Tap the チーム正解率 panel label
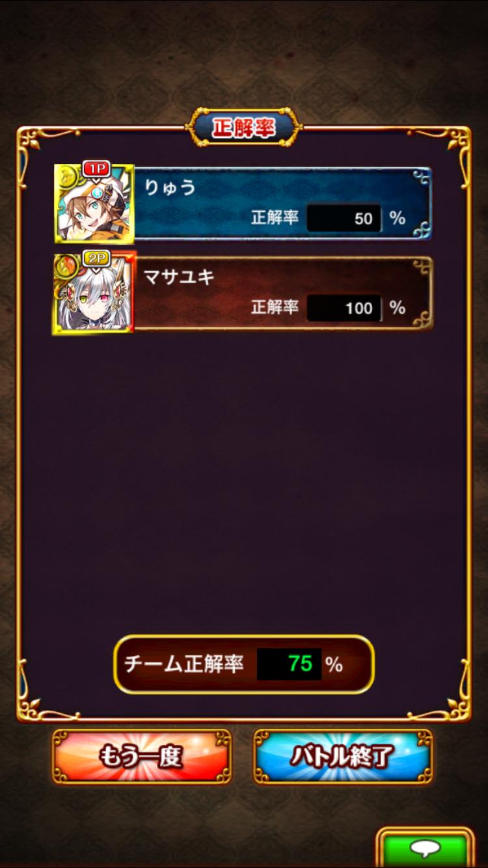Image resolution: width=488 pixels, height=868 pixels. click(184, 664)
